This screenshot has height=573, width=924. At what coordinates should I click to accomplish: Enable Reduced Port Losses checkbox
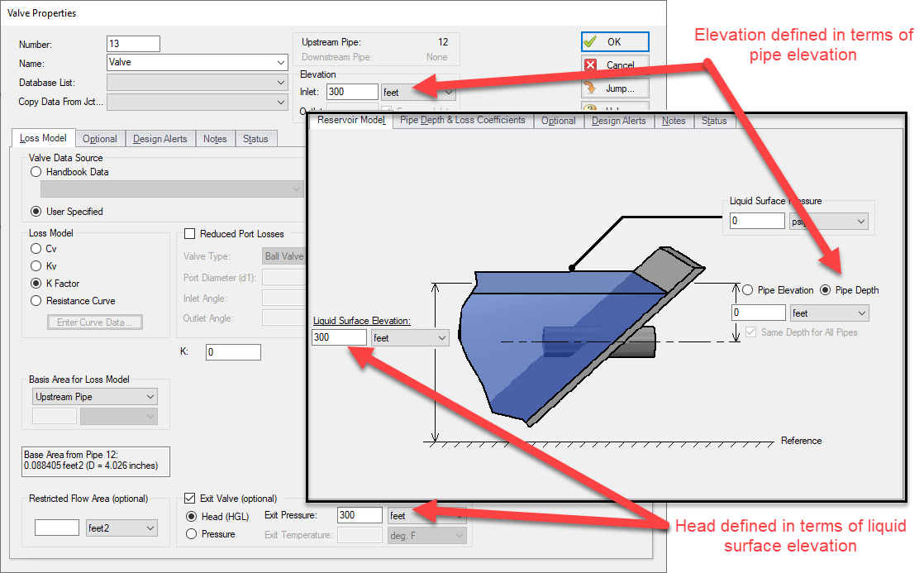tap(190, 233)
